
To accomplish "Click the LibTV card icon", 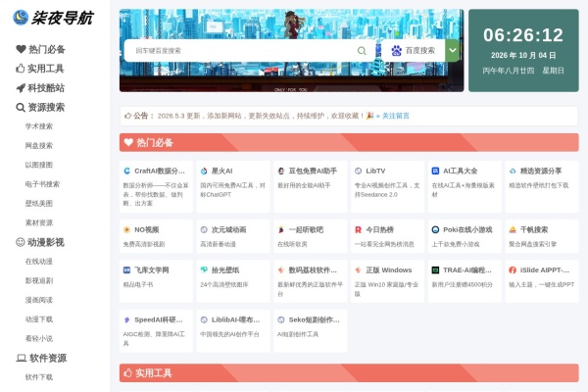I will click(358, 171).
